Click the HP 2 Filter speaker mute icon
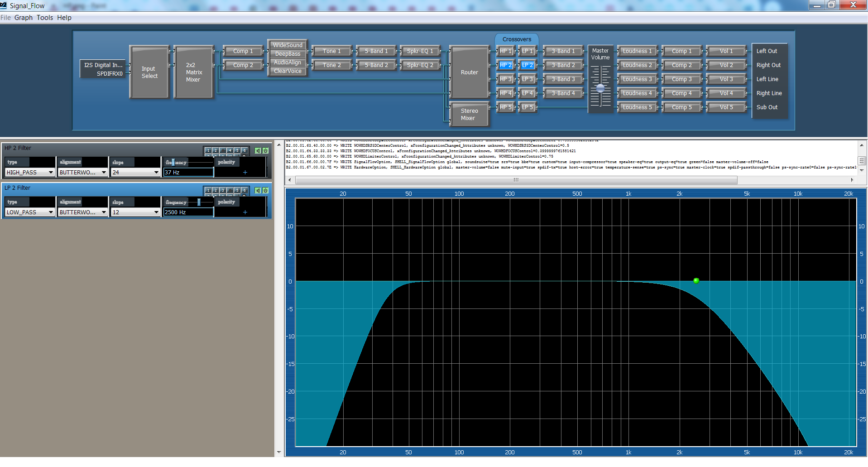 [258, 151]
